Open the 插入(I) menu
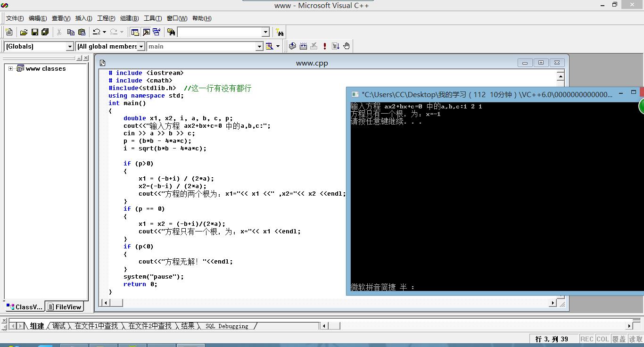644x347 pixels. [83, 18]
